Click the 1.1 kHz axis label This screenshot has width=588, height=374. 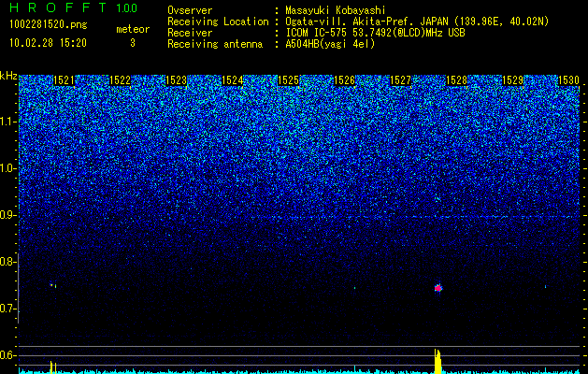click(x=7, y=122)
